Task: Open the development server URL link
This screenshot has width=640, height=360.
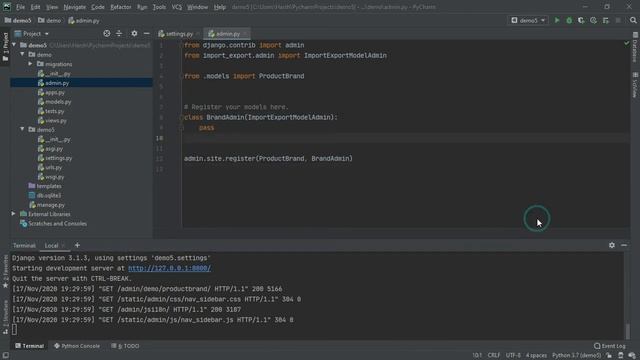Action: click(x=169, y=268)
